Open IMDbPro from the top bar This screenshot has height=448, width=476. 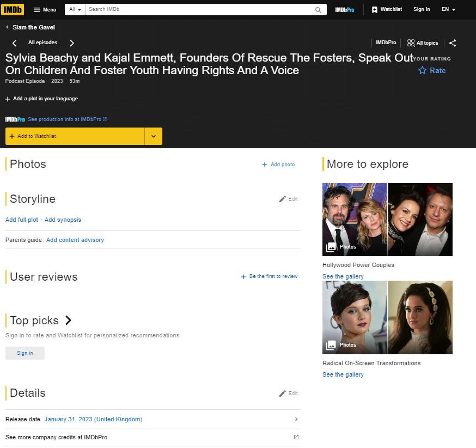click(x=345, y=10)
